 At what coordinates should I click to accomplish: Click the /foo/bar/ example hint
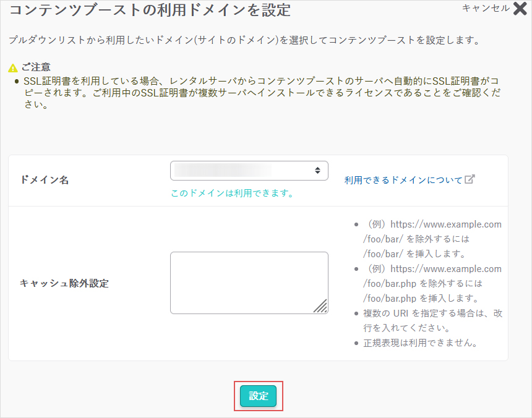pos(432,239)
